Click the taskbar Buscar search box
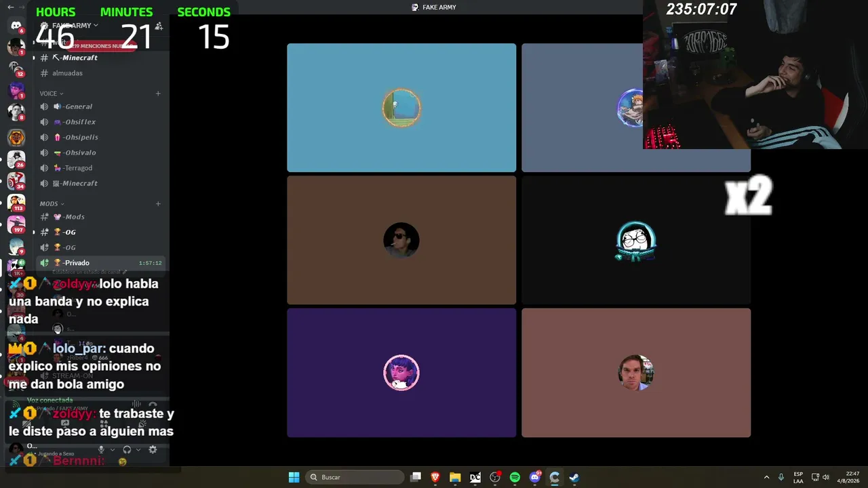Image resolution: width=868 pixels, height=488 pixels. tap(353, 477)
